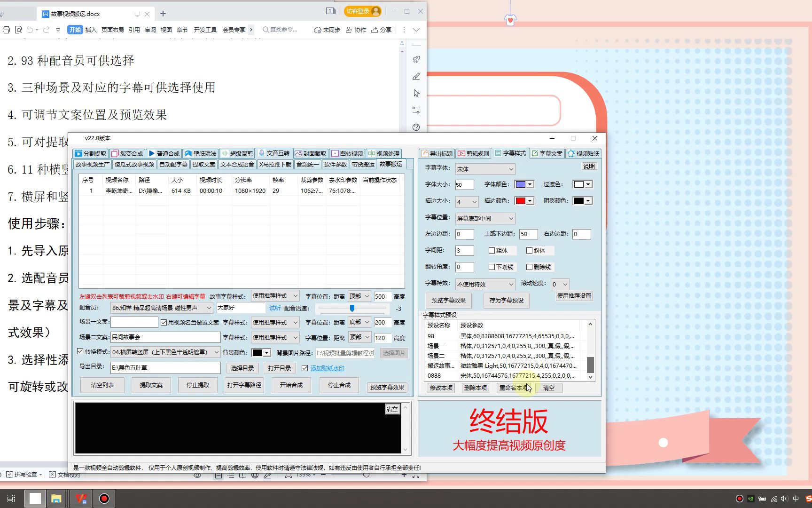Toggle the 转换模式 checkbox
Image resolution: width=812 pixels, height=508 pixels.
(80, 351)
